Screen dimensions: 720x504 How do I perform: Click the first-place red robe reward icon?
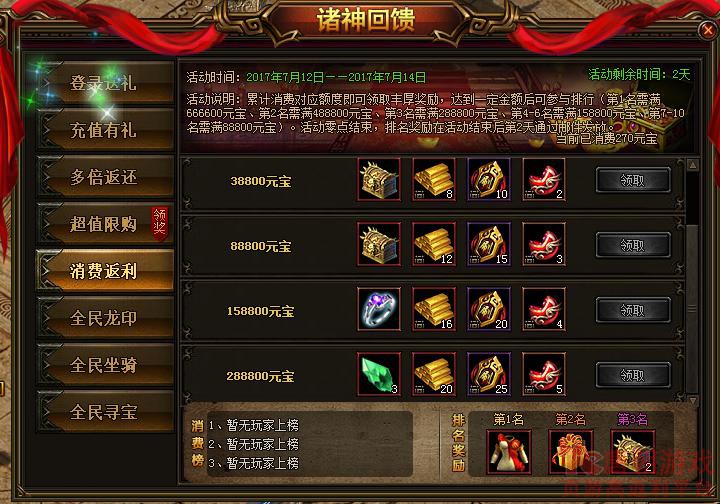pos(509,452)
